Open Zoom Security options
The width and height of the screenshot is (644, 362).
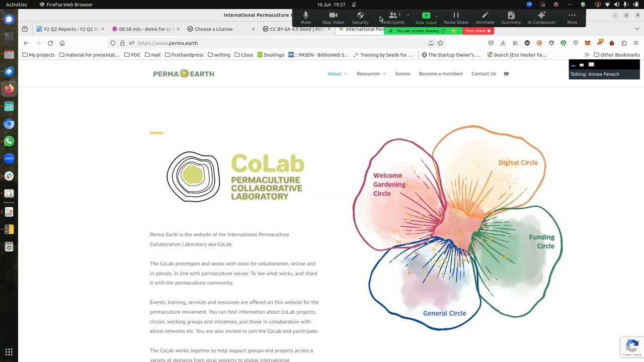pos(360,18)
